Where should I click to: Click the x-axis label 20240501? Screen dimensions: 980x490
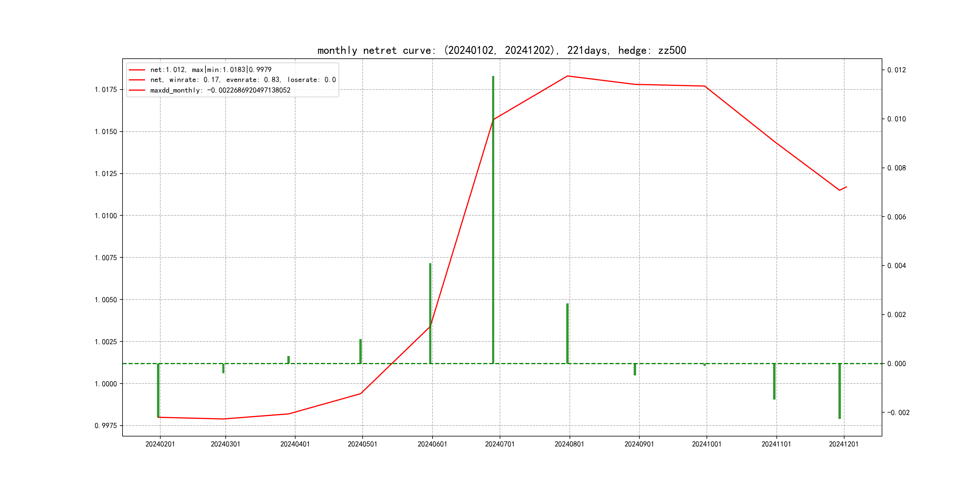[362, 444]
